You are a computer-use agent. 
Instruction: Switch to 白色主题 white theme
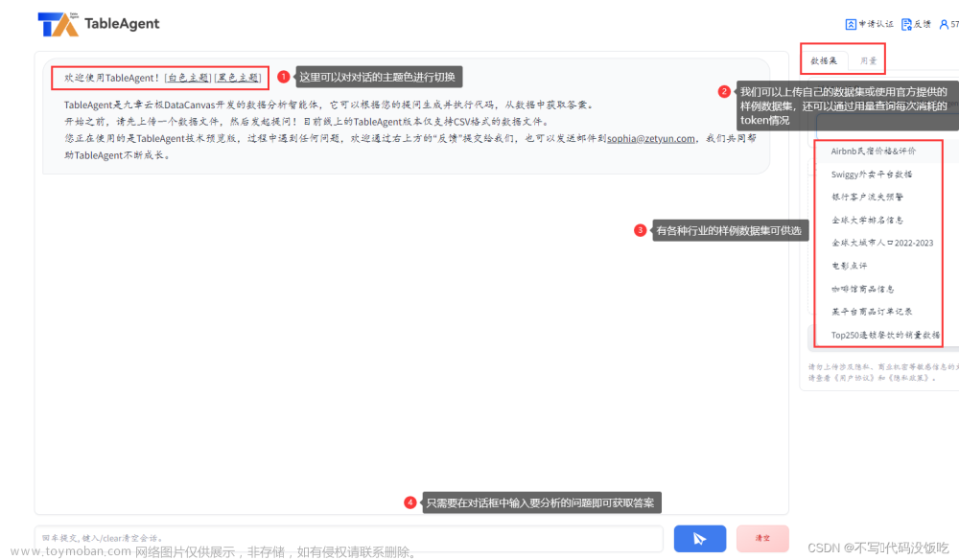188,78
